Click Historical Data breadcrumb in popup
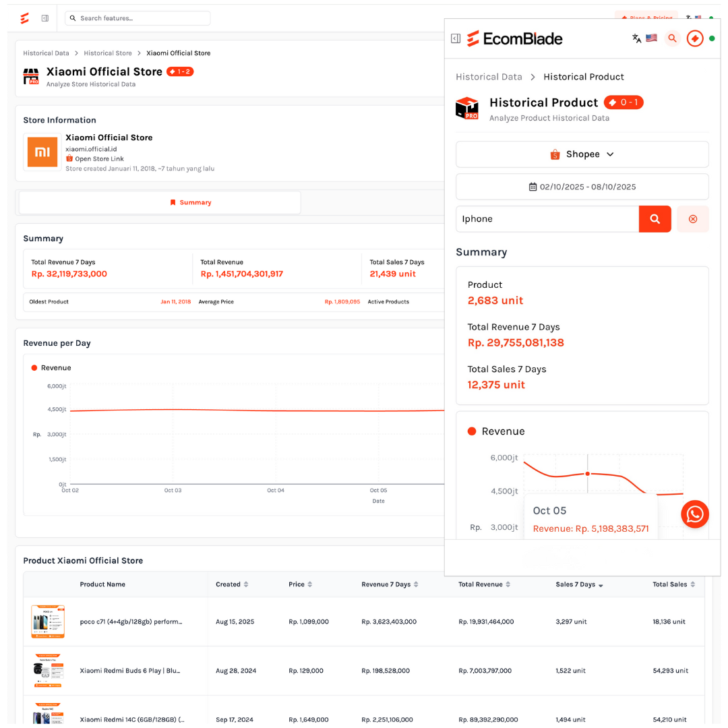 pos(489,77)
